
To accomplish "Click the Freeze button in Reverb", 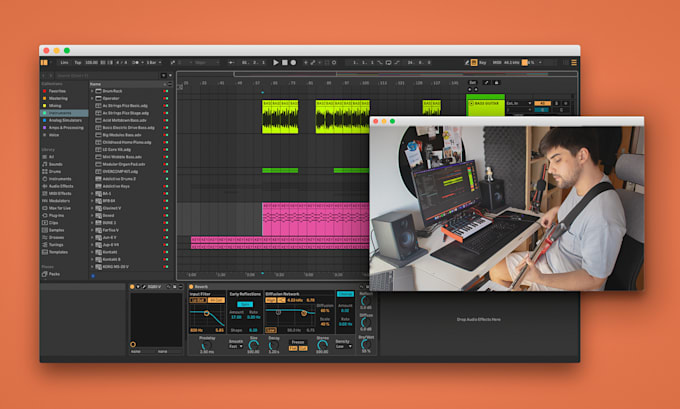I will [298, 342].
